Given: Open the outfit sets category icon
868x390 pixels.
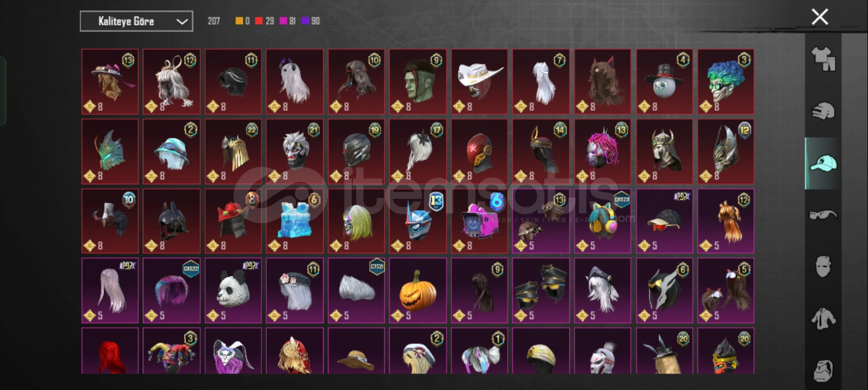Looking at the screenshot, I should click(823, 58).
